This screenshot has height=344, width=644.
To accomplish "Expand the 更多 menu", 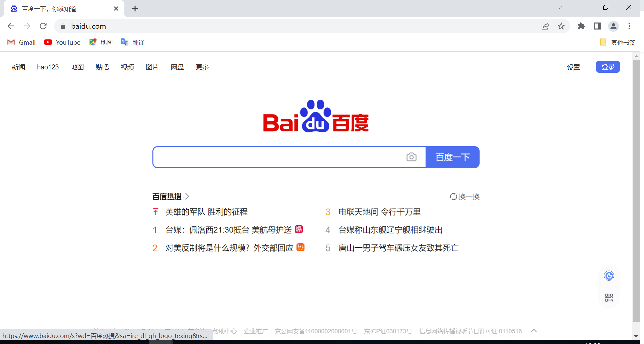I will pyautogui.click(x=202, y=67).
